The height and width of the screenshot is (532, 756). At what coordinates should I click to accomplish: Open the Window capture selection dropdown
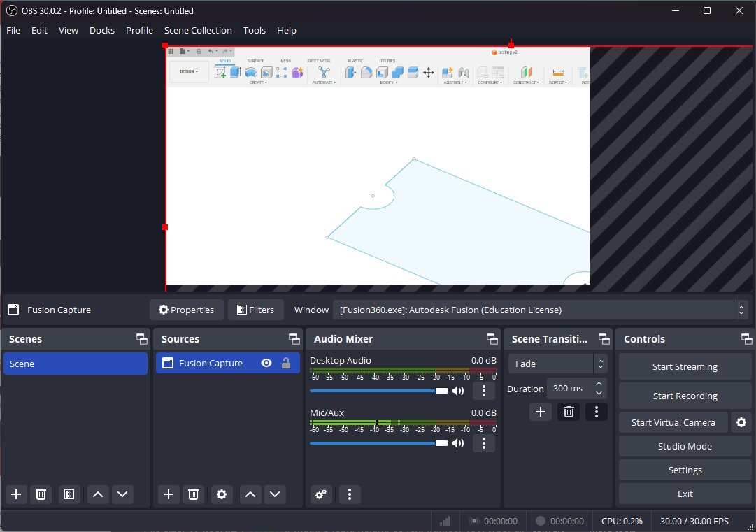[x=540, y=310]
